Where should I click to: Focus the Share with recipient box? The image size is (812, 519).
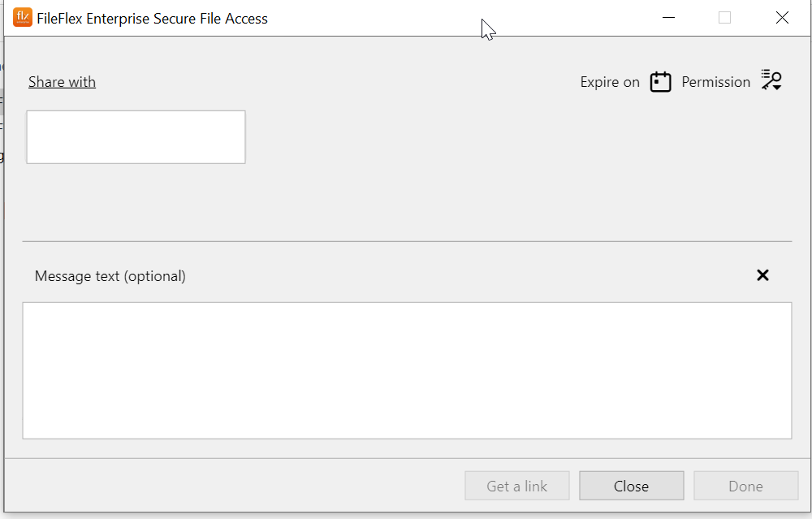pos(136,137)
